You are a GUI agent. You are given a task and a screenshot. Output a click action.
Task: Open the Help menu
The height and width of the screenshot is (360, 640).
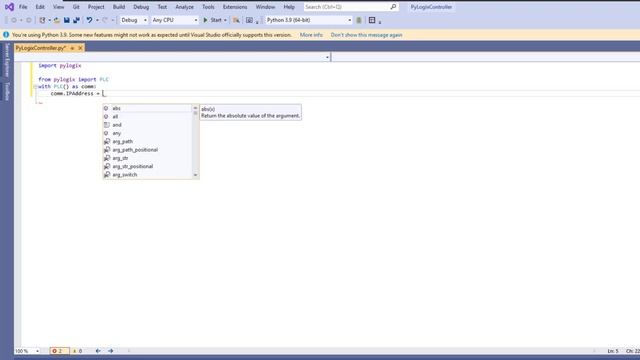[x=289, y=7]
